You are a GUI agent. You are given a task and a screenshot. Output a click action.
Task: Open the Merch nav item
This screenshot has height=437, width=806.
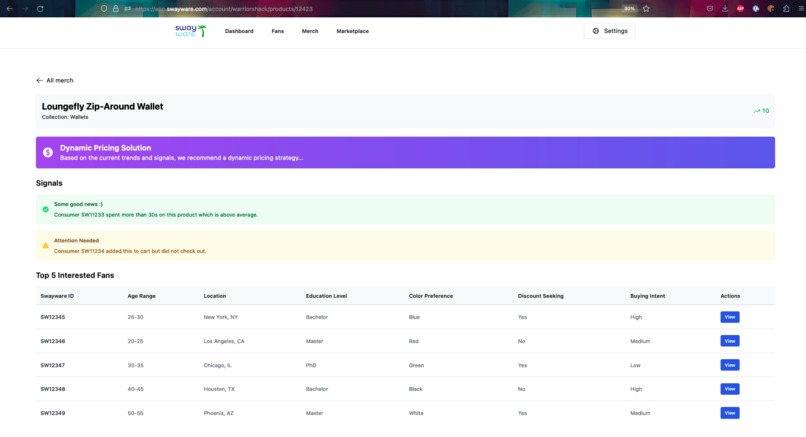point(310,31)
